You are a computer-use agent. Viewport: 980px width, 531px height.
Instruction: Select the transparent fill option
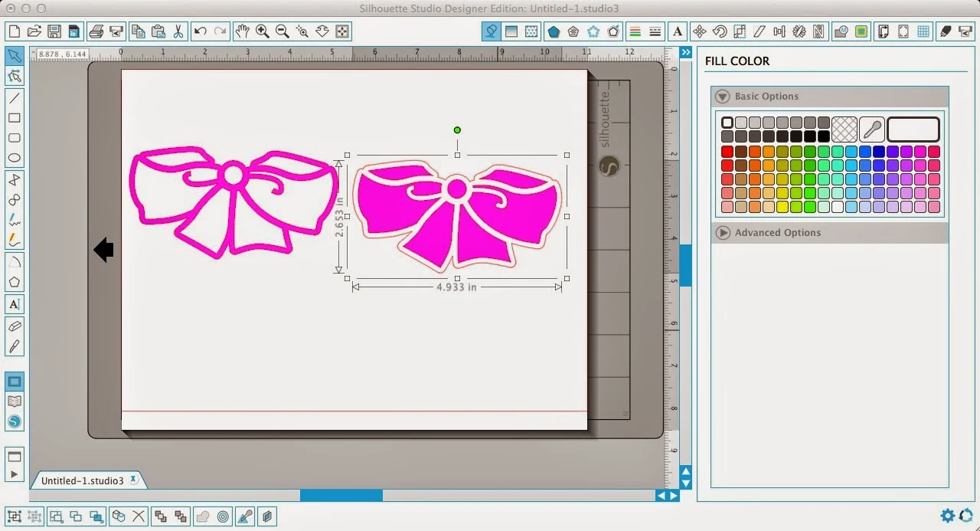pyautogui.click(x=844, y=129)
